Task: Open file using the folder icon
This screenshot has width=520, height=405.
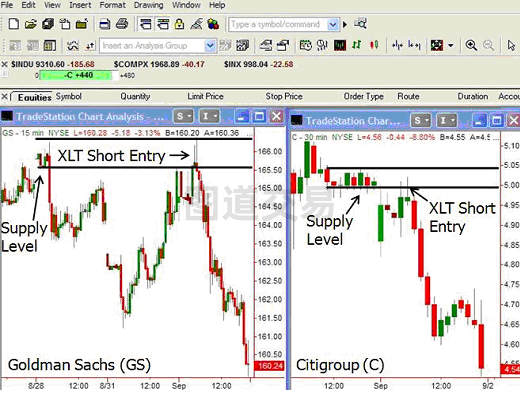Action: click(x=31, y=24)
